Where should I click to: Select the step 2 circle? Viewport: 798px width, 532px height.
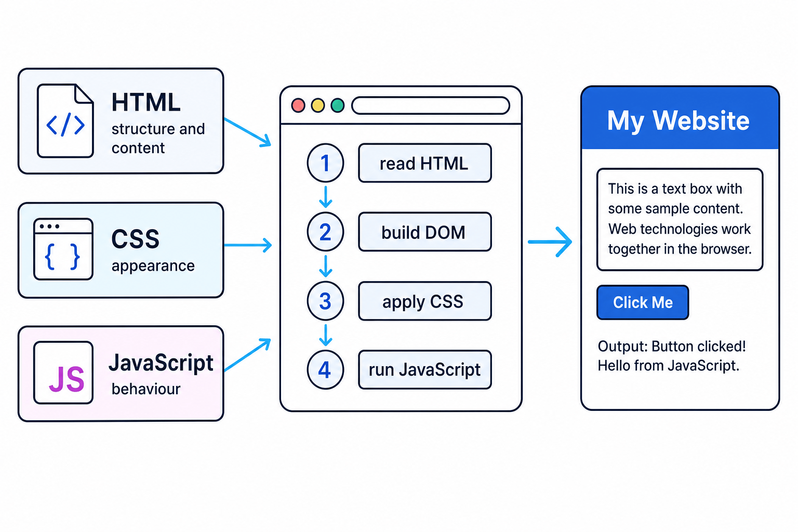pos(326,232)
